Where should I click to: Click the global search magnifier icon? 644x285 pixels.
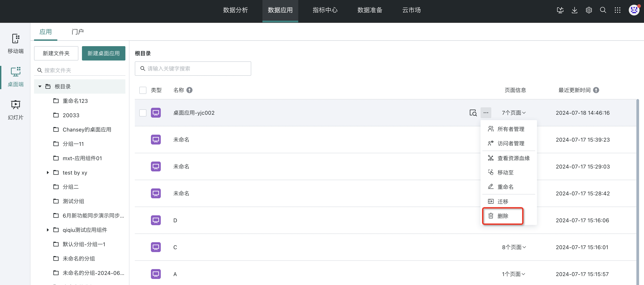[603, 10]
